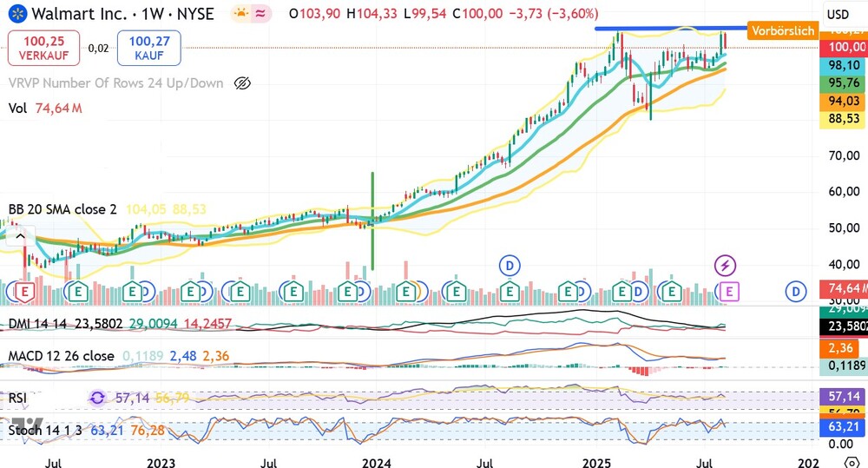Select the blue horizontal resistance line drawing
Image resolution: width=868 pixels, height=468 pixels.
[670, 29]
